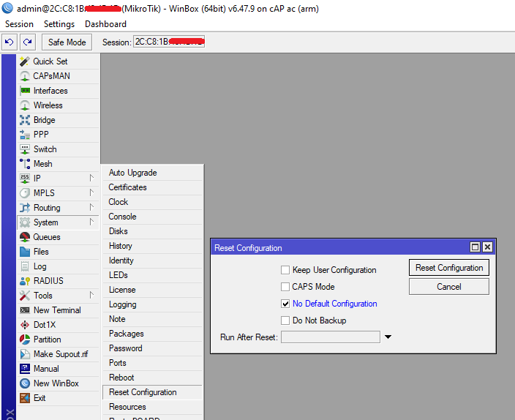Select Resources in System submenu

click(152, 407)
